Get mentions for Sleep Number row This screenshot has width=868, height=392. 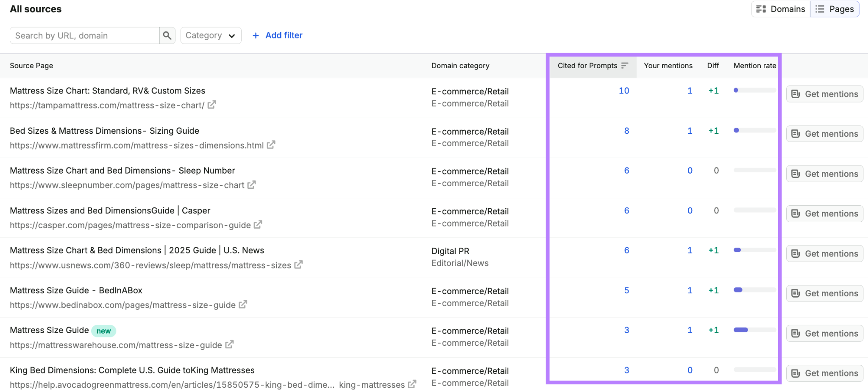coord(825,174)
